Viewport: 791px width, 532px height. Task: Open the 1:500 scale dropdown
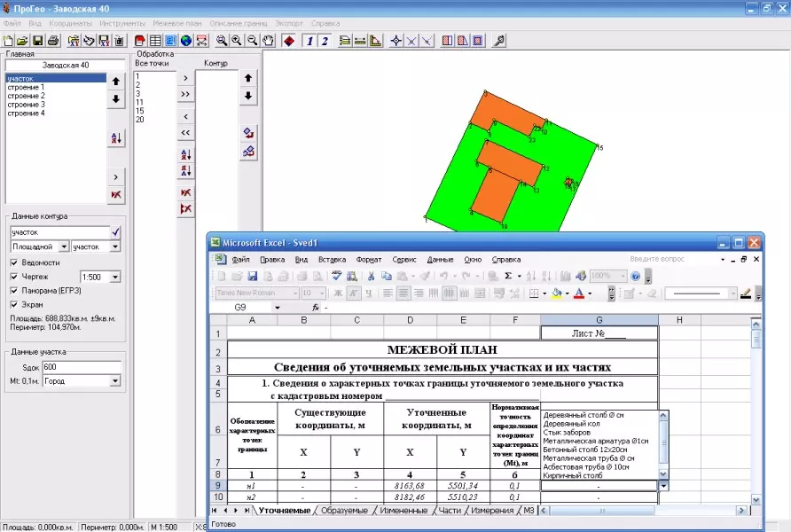[115, 277]
